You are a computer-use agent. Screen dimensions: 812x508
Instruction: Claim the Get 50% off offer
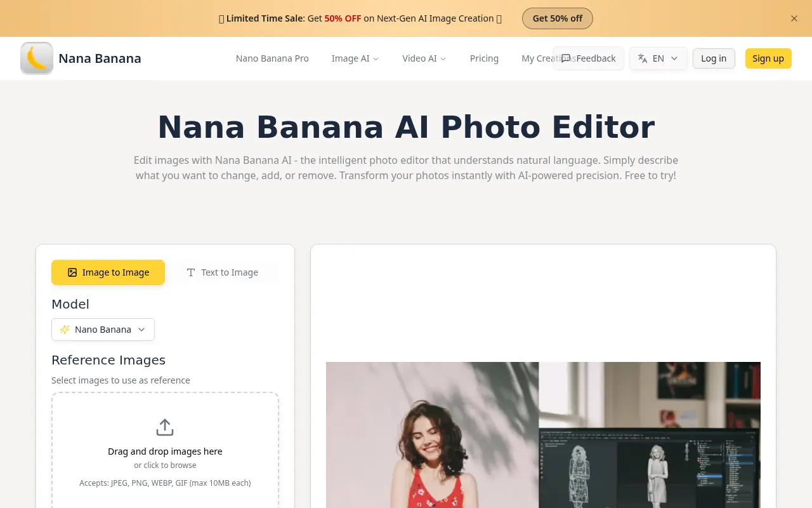pos(557,18)
